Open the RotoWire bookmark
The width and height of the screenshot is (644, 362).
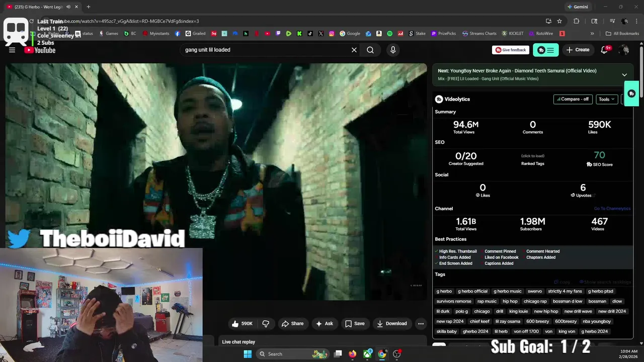pyautogui.click(x=541, y=34)
